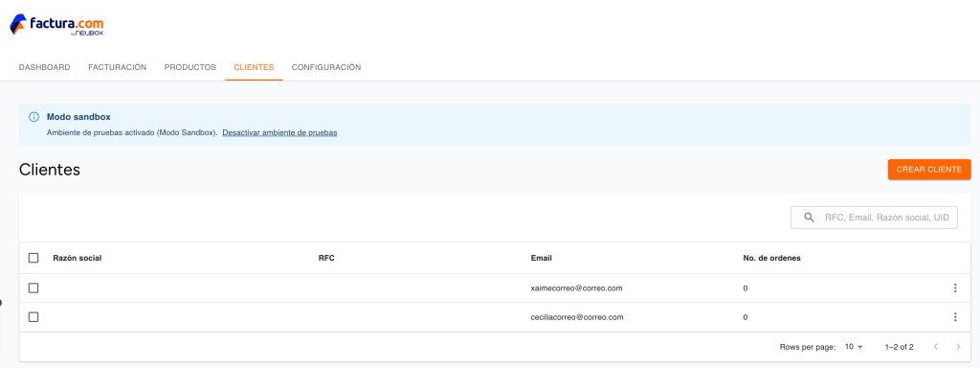Tick the select-all checkbox in header
Image resolution: width=980 pixels, height=368 pixels.
tap(33, 258)
